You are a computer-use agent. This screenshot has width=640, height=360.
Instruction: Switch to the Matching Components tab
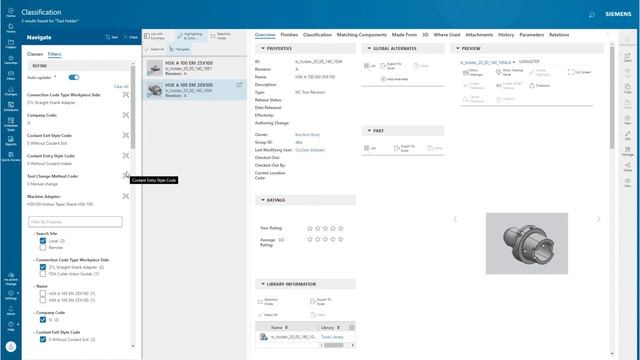[x=362, y=35]
